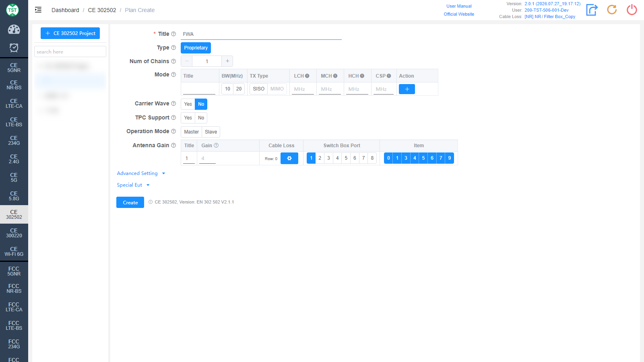Screen dimensions: 644x362
Task: Click the Antenna Gain help icon
Action: [x=173, y=145]
